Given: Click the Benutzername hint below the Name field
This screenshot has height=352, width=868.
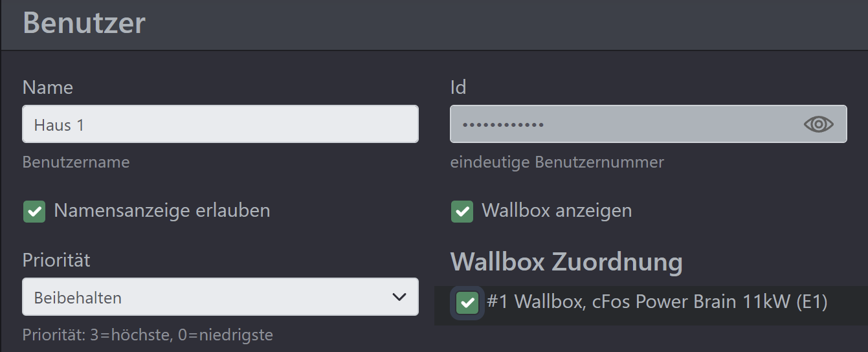Looking at the screenshot, I should click(76, 162).
